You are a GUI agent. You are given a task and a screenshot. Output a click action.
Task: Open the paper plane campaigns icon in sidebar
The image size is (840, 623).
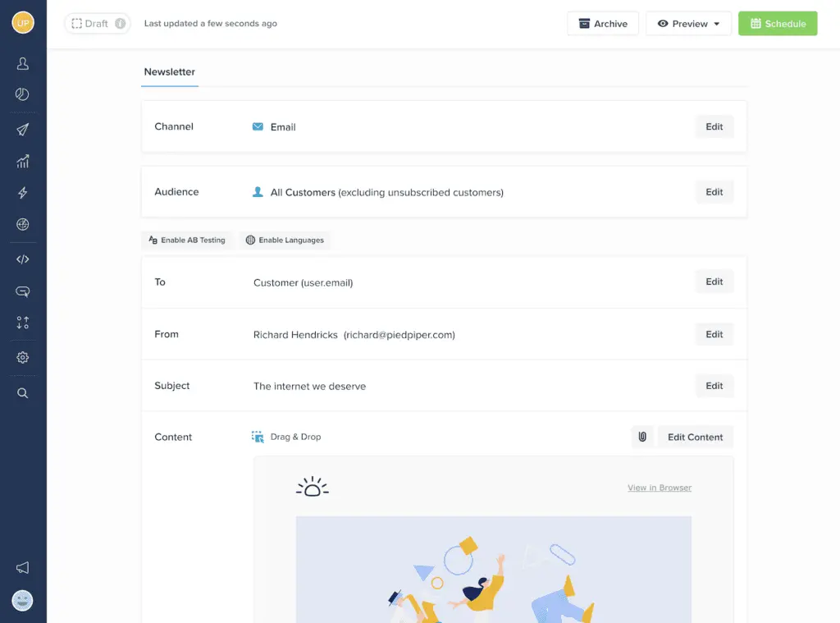[x=23, y=130]
